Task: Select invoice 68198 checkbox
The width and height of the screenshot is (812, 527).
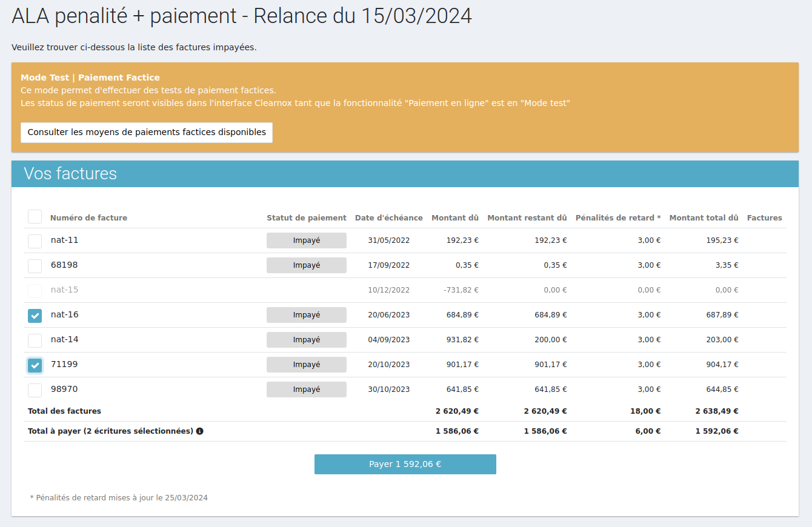Action: coord(35,266)
